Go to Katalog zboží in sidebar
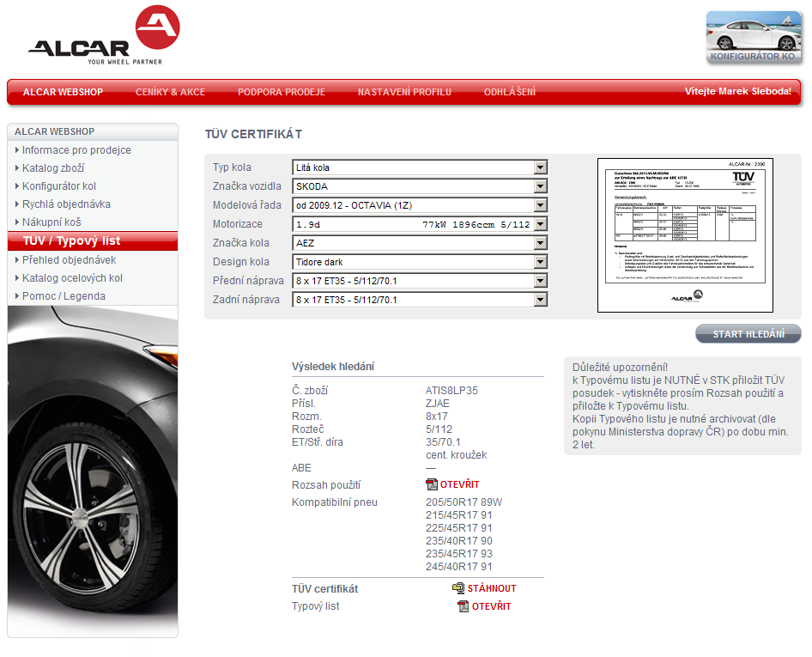Image resolution: width=812 pixels, height=657 pixels. pyautogui.click(x=53, y=168)
